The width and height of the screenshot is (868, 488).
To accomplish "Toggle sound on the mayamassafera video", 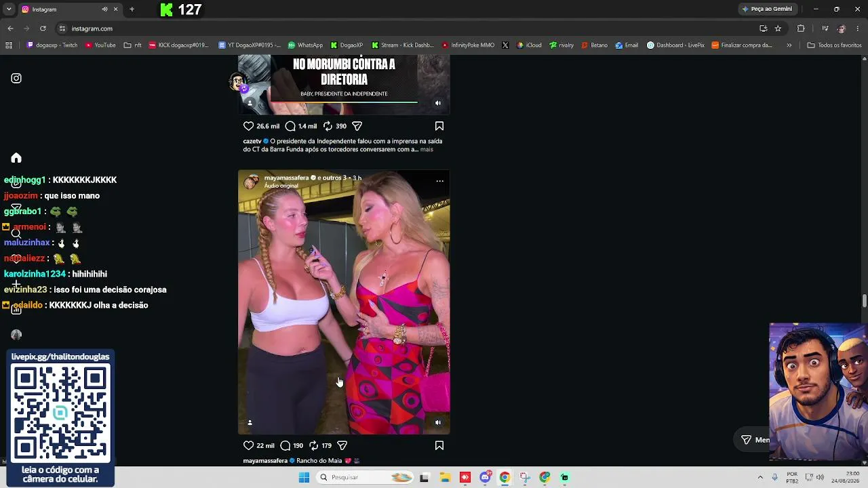I will click(x=438, y=422).
